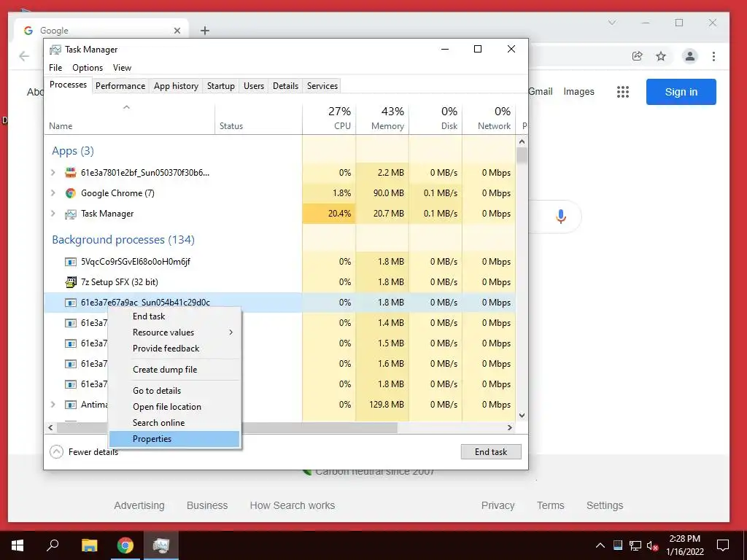
Task: Show hidden system tray icons
Action: [600, 545]
